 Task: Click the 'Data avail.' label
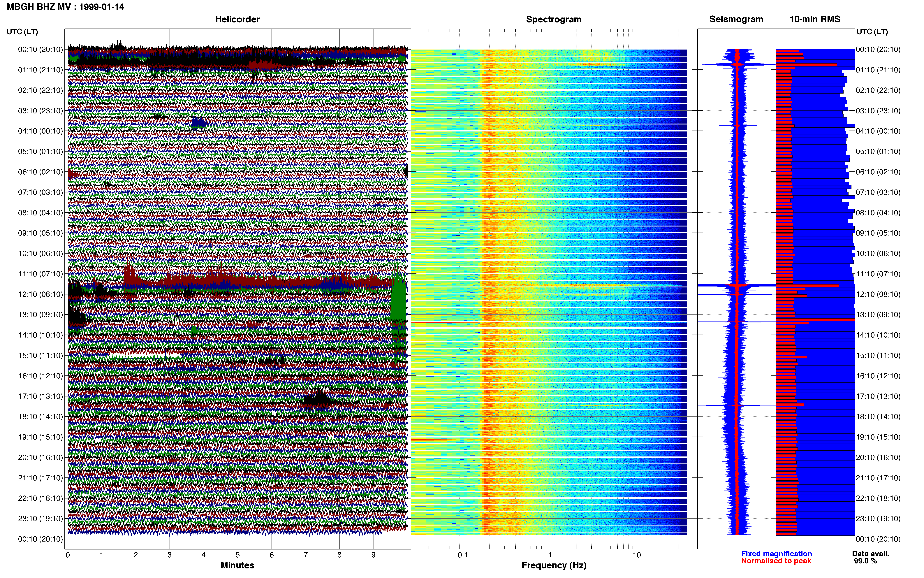coord(870,554)
